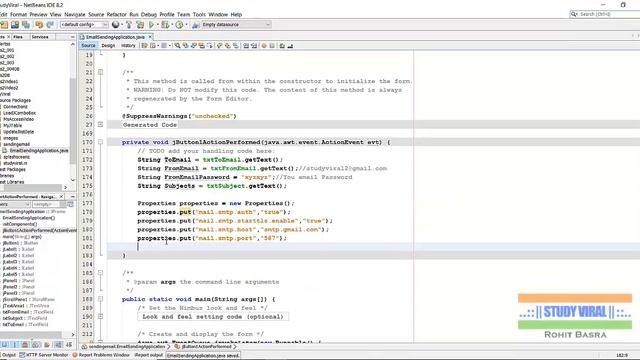
Task: Click the Search field at top right
Action: tap(605, 14)
